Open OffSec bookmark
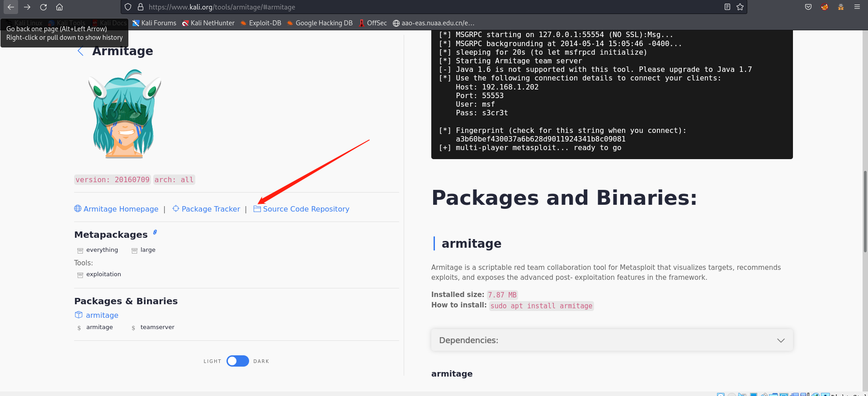The image size is (868, 396). tap(373, 23)
